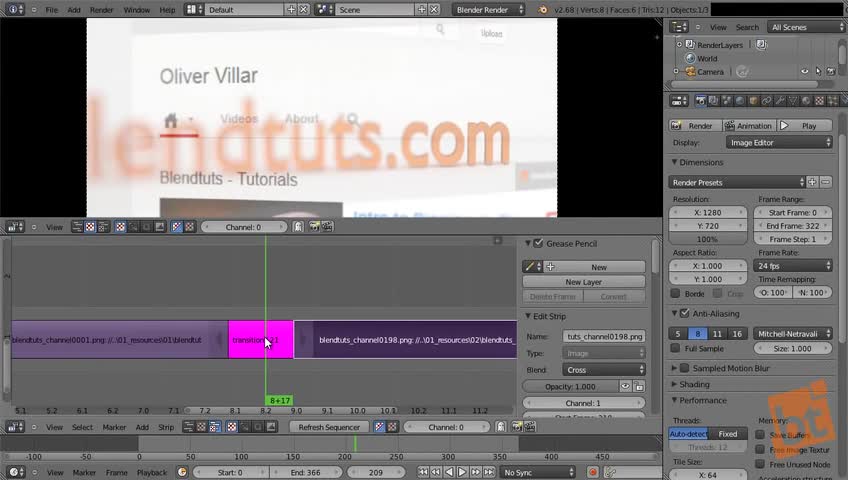Select the Constraints properties chain tab icon

tap(766, 101)
